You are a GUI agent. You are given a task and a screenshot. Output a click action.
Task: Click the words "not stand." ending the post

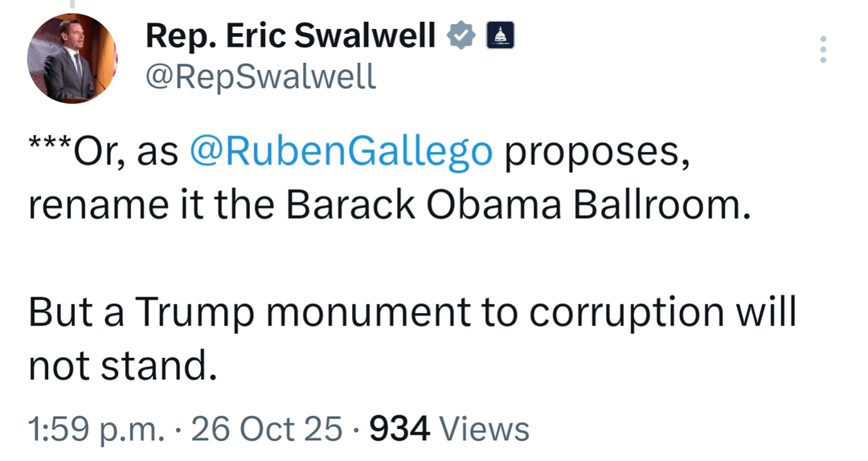pos(123,366)
